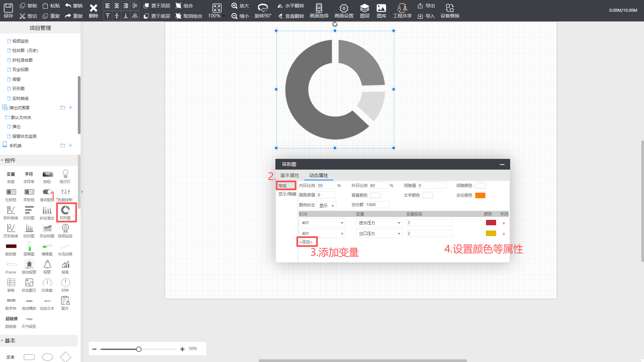This screenshot has height=362, width=644.
Task: Open the first BOX 401 dropdown
Action: point(322,223)
